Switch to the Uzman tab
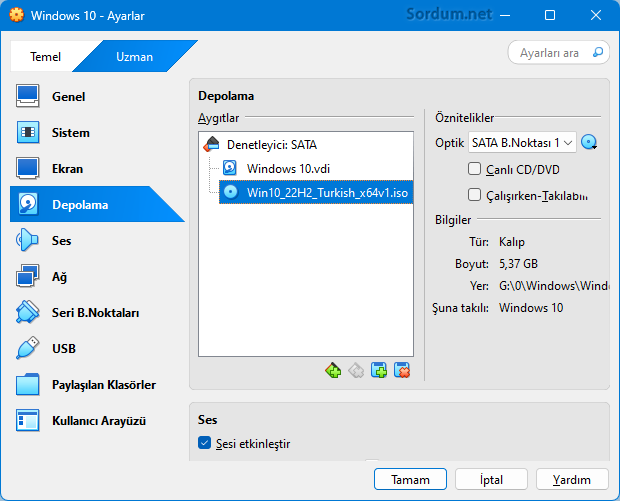 (134, 57)
